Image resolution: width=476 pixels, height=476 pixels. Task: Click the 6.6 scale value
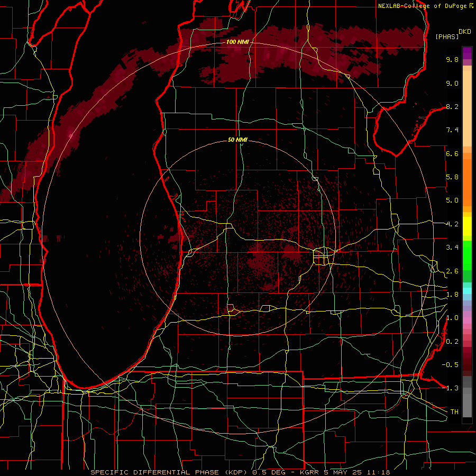click(x=452, y=153)
